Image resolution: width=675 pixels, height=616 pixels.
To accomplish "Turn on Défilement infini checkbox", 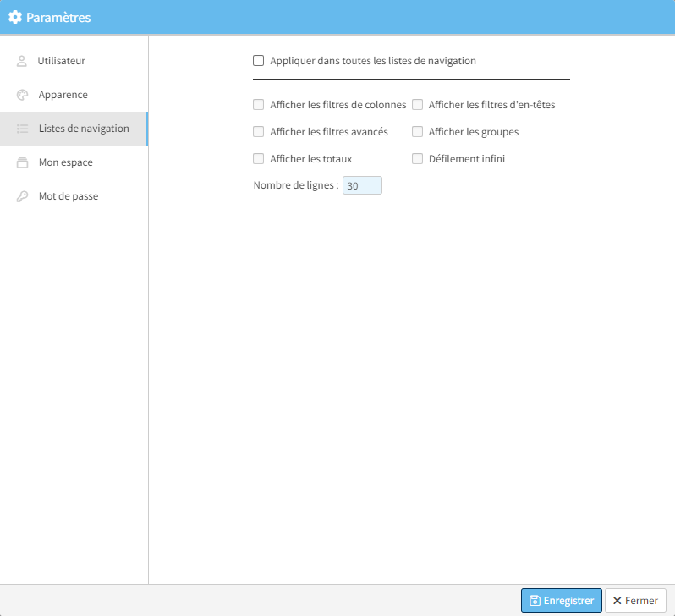I will tap(417, 159).
